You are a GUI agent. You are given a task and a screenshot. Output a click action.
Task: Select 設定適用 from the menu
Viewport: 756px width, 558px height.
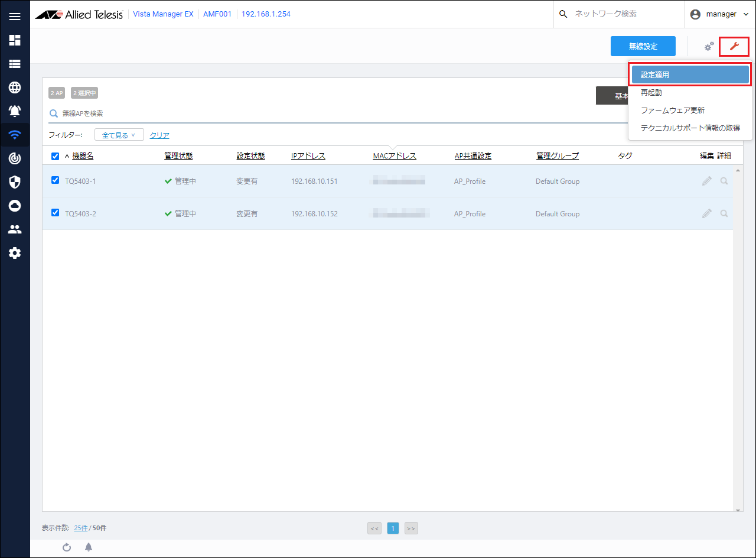pos(690,75)
